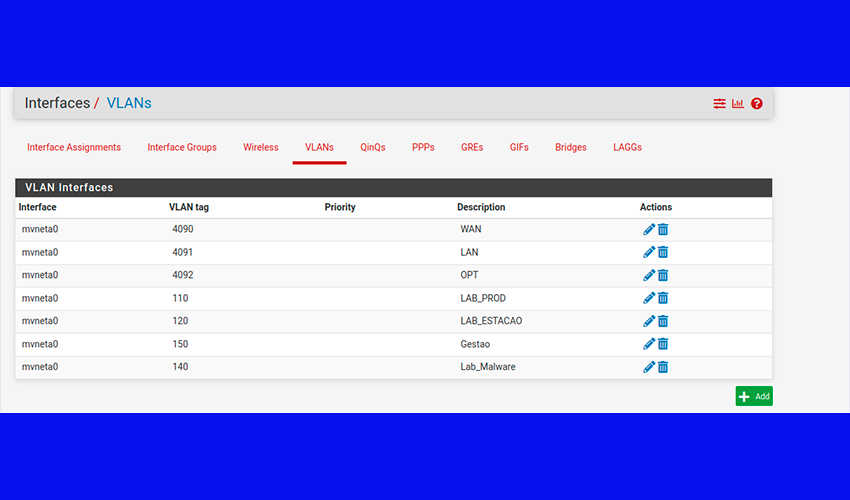Edit the LAN VLAN 4091 entry
850x500 pixels.
(649, 252)
